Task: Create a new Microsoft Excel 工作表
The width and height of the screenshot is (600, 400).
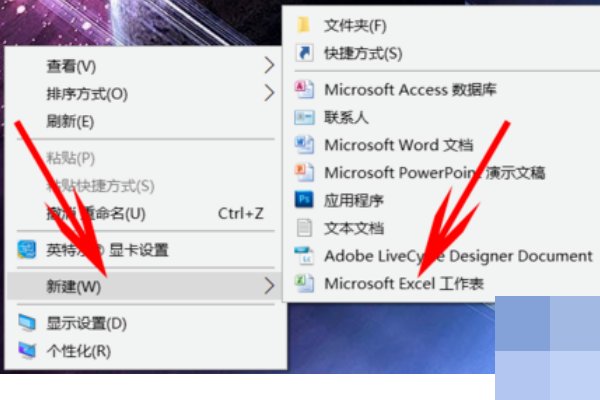Action: tap(444, 283)
